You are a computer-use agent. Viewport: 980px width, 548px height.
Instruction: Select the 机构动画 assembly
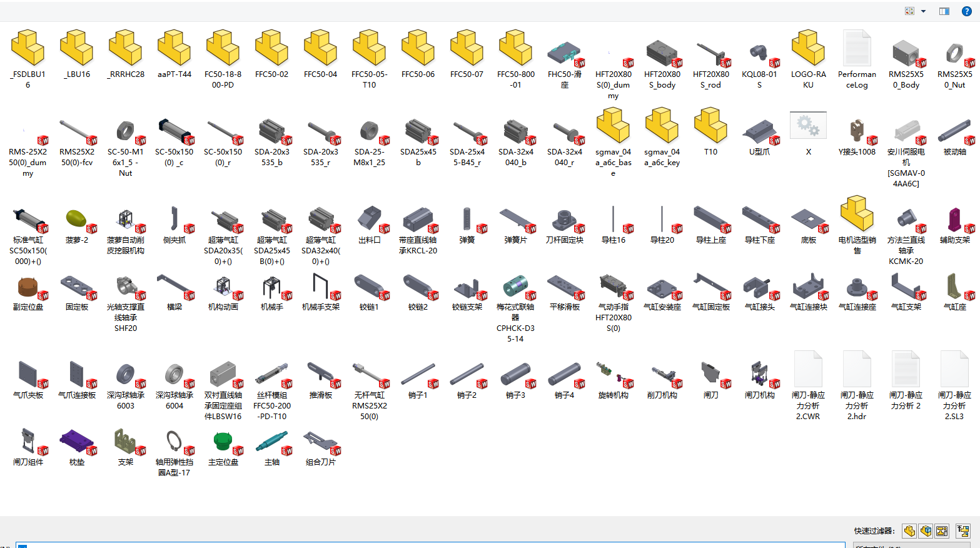[x=223, y=292]
